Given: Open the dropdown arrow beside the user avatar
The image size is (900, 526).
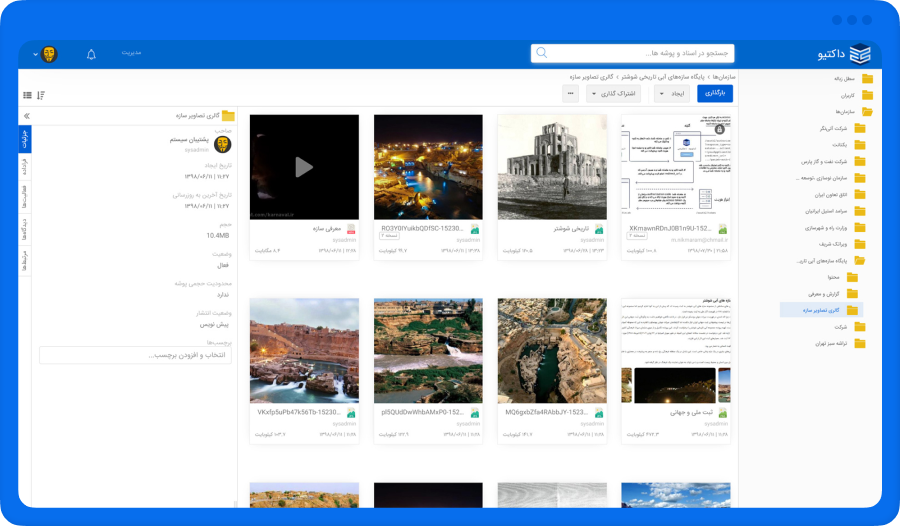Looking at the screenshot, I should 36,55.
